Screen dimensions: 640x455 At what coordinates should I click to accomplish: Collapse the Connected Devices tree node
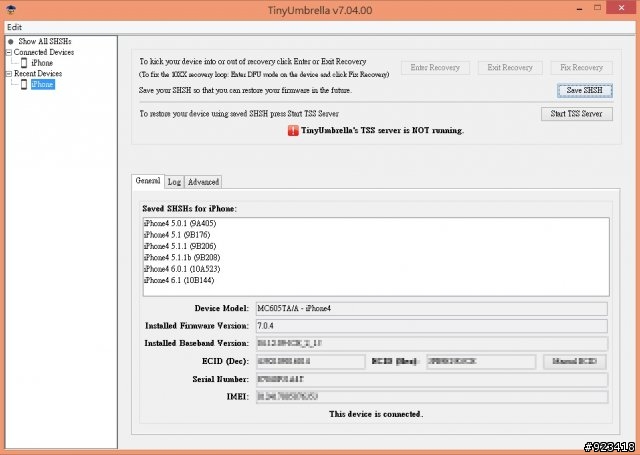(x=9, y=52)
